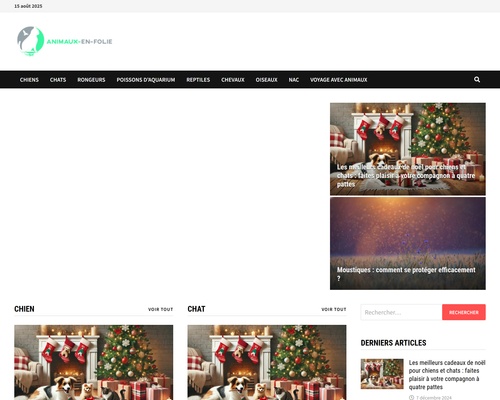Screen dimensions: 500x400
Task: Go to the Rongeurs category
Action: coord(91,80)
